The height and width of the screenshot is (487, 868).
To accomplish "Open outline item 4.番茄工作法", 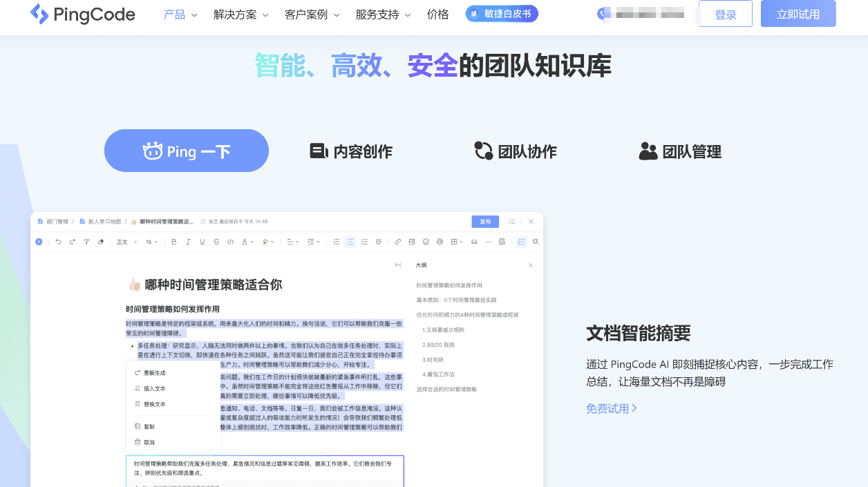I will [x=438, y=374].
